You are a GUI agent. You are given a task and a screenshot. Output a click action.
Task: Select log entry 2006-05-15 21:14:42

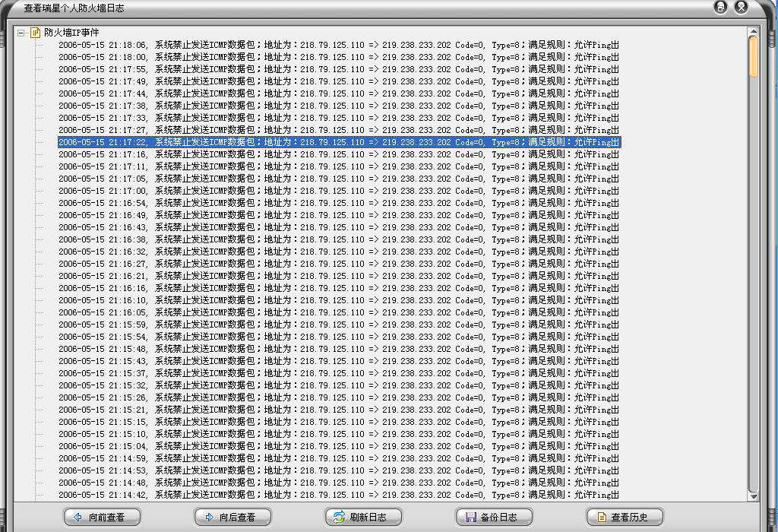click(x=340, y=495)
